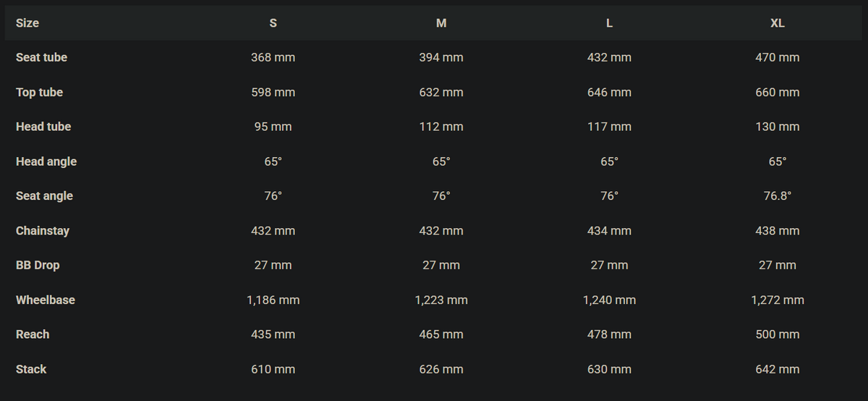The width and height of the screenshot is (868, 401).
Task: Select the M size column header
Action: point(441,23)
